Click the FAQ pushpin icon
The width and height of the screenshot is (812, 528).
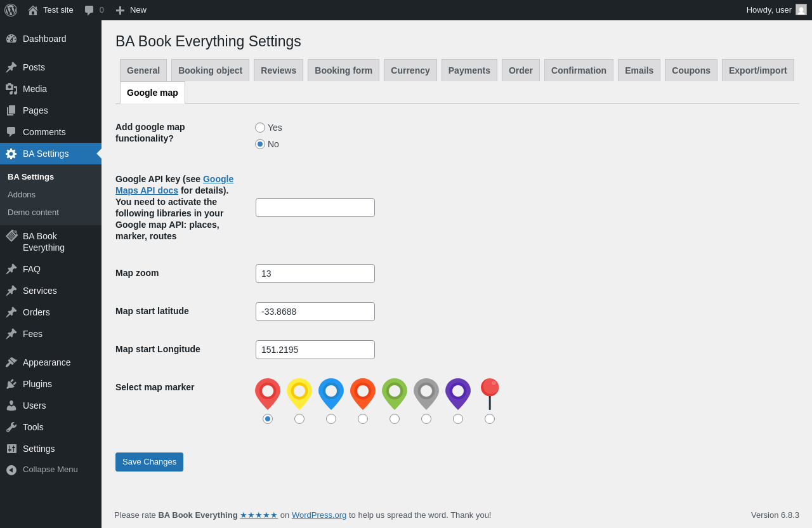11,269
